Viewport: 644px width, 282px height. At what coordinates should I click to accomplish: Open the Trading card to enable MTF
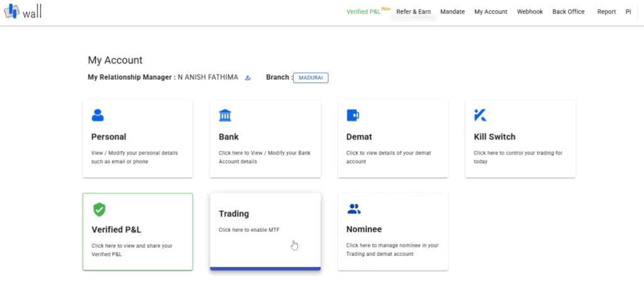coord(265,232)
